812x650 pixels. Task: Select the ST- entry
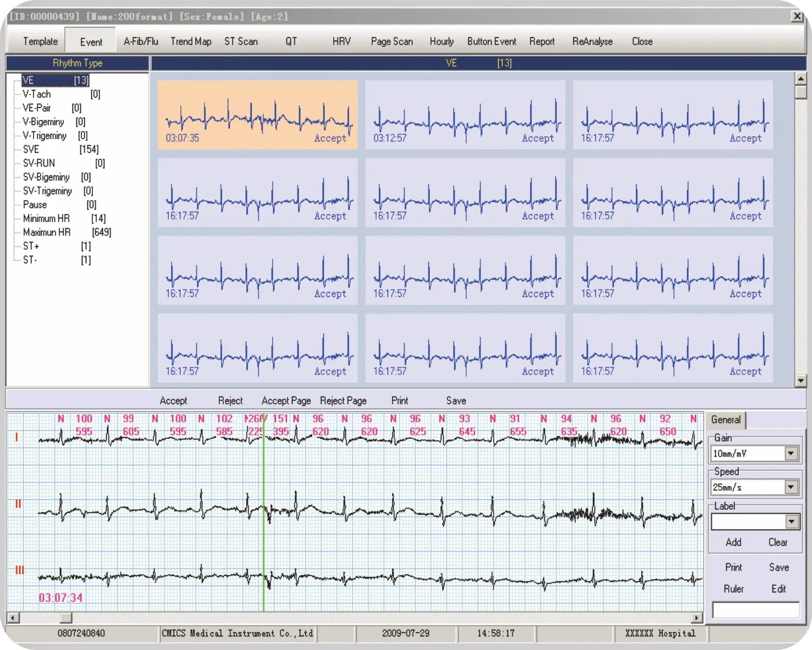57,260
